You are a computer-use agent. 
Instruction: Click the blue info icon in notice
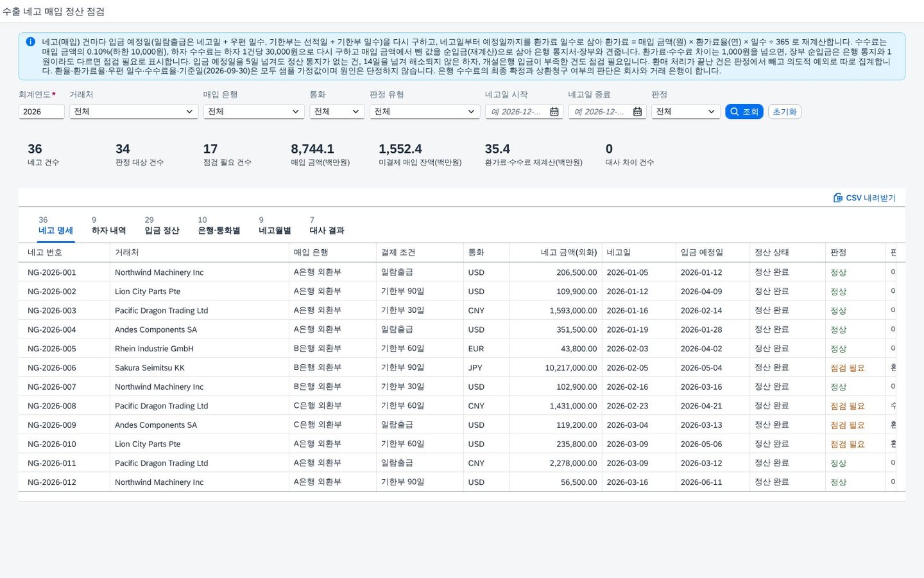coord(30,42)
